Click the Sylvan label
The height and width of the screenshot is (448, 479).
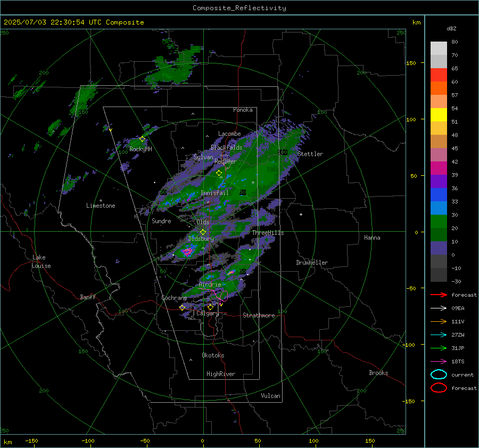point(203,157)
